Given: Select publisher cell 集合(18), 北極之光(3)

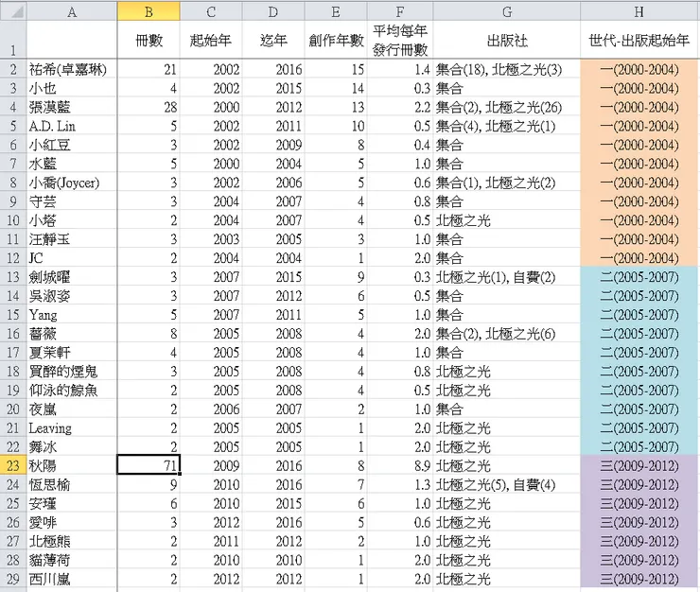Looking at the screenshot, I should pyautogui.click(x=507, y=69).
